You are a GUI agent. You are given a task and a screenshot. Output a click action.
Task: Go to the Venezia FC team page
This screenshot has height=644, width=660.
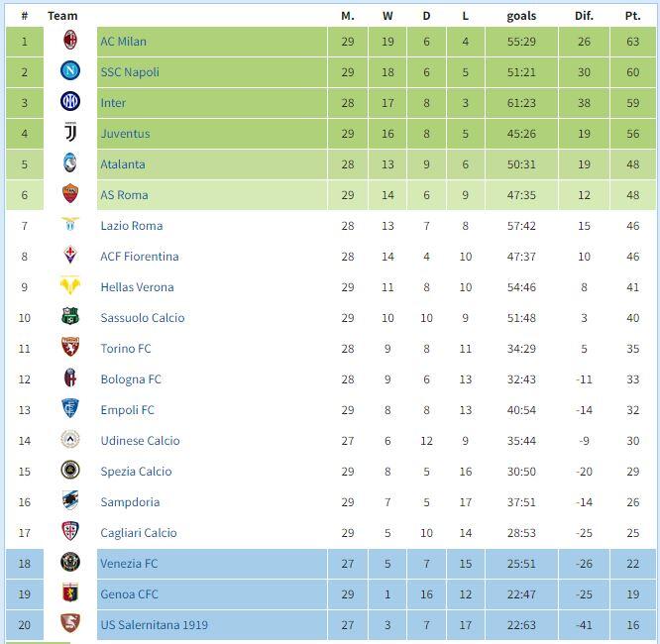coord(129,564)
